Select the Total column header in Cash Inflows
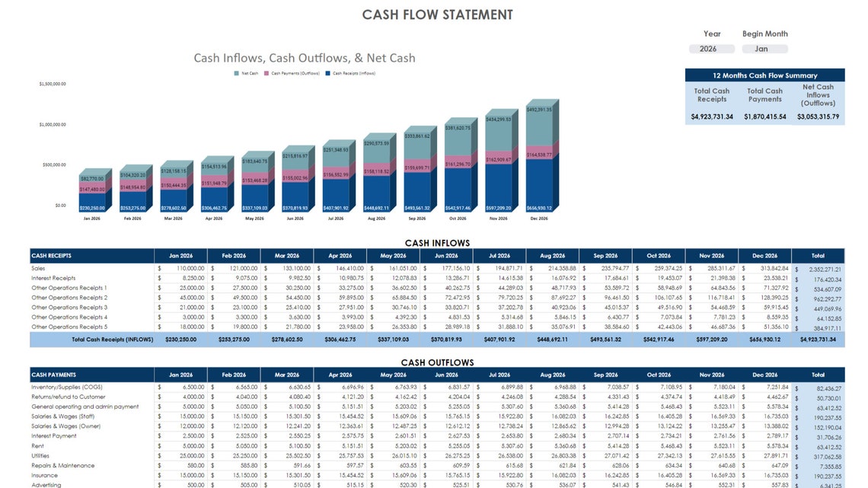This screenshot has height=488, width=868. [x=817, y=256]
